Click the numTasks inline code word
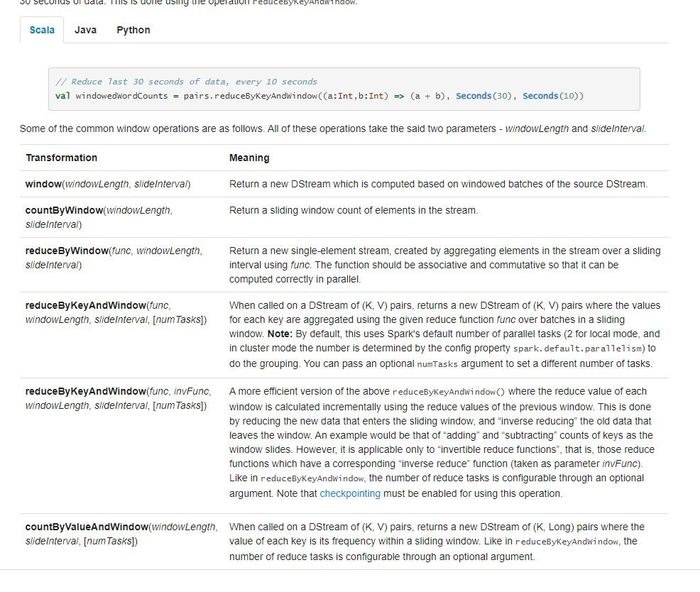 pos(437,364)
